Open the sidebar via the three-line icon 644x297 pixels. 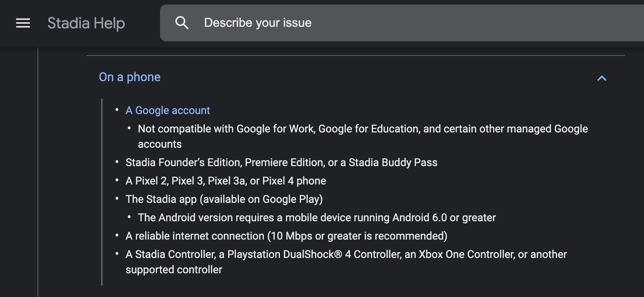tap(23, 23)
